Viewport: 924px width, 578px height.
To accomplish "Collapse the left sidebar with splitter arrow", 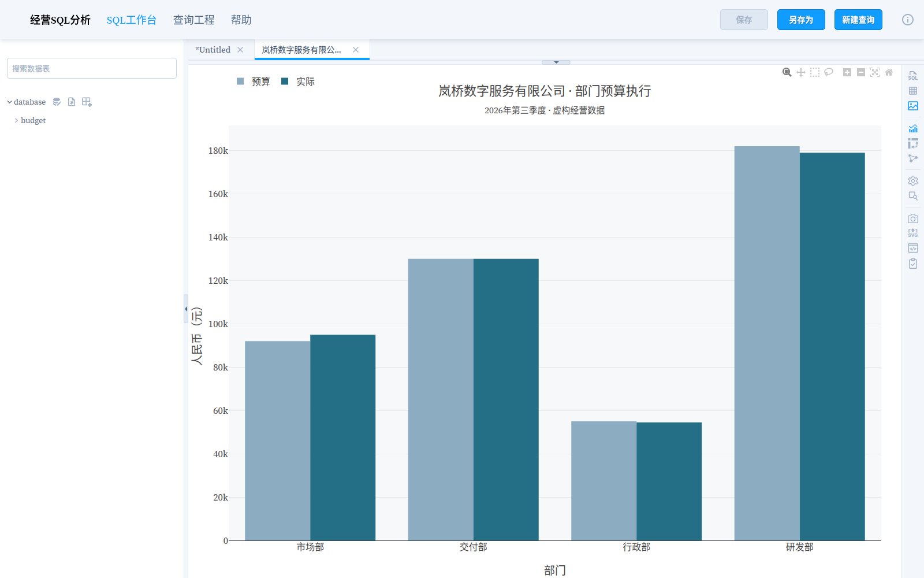I will 186,309.
